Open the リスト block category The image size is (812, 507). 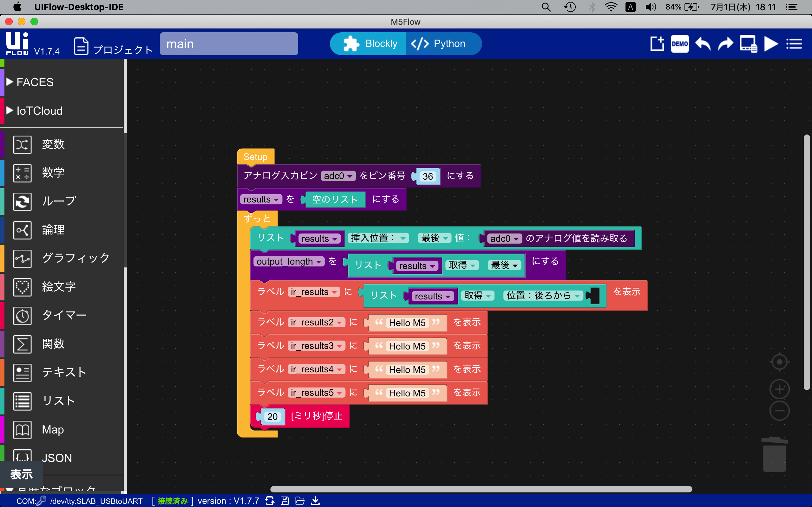[58, 401]
